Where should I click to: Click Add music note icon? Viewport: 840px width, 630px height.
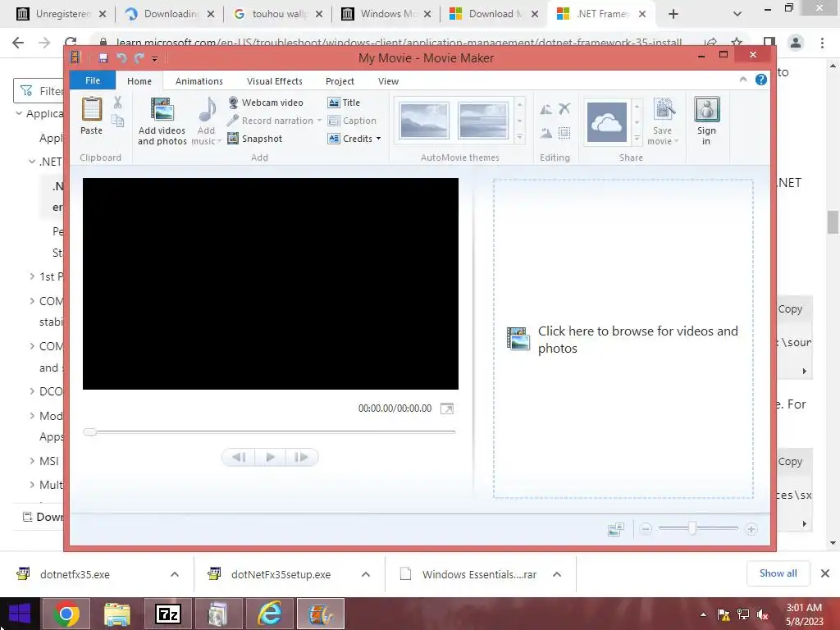(208, 110)
